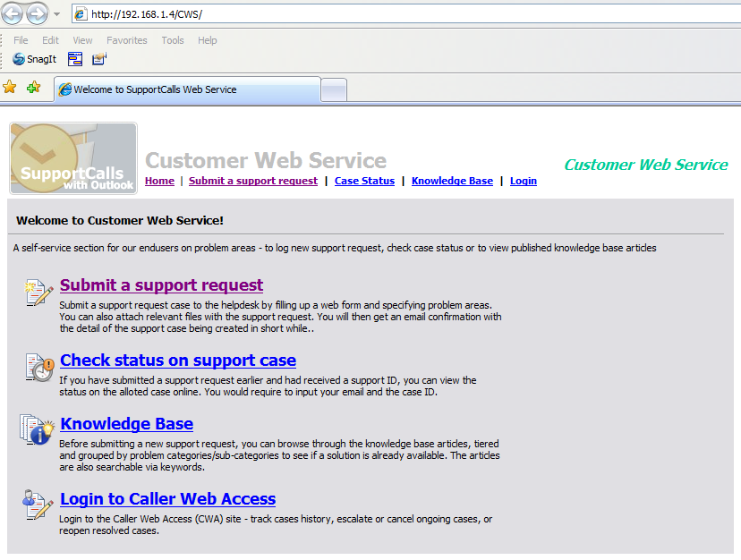Open the Tools menu
This screenshot has height=560, width=741.
tap(173, 40)
